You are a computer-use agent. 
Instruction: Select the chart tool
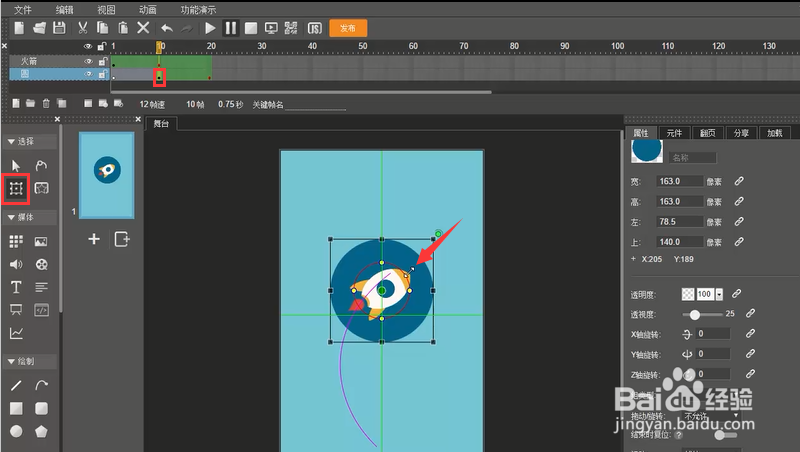click(16, 333)
